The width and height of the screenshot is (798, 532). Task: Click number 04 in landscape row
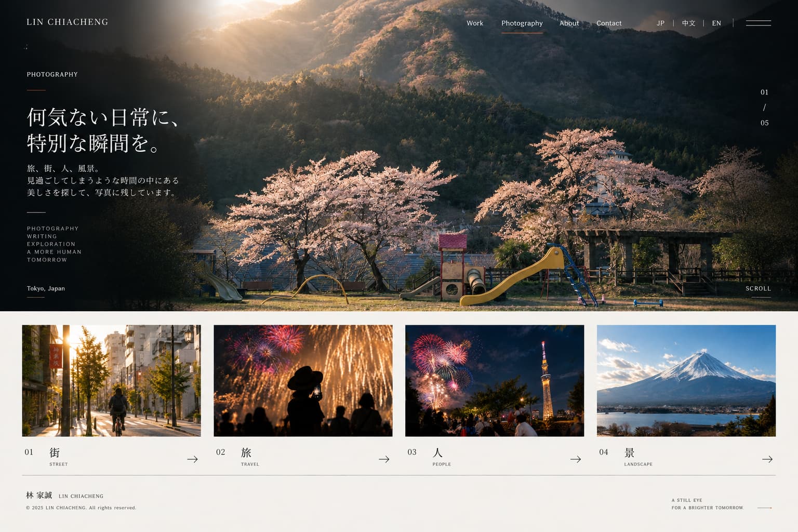click(x=604, y=452)
